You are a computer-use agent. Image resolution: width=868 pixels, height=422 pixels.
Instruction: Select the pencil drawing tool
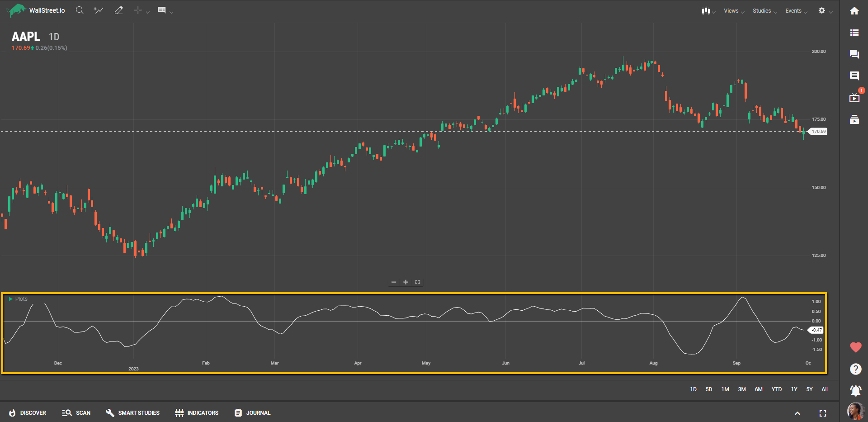pyautogui.click(x=118, y=10)
